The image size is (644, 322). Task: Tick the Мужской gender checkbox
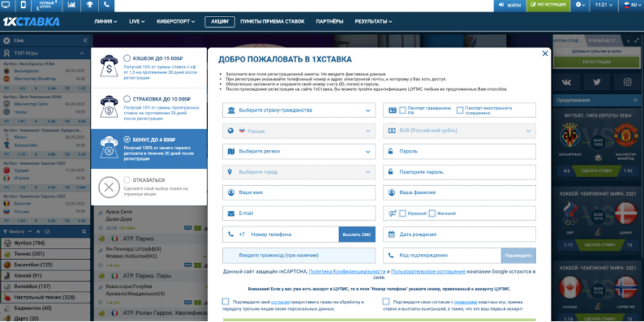click(403, 214)
